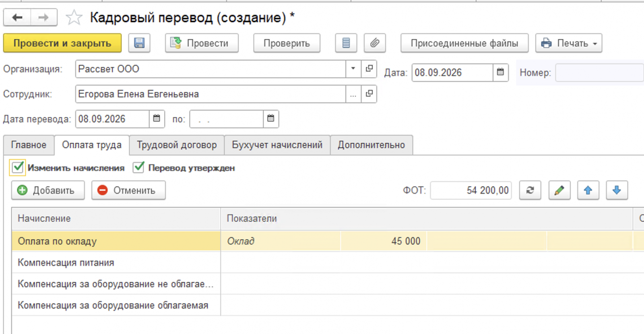This screenshot has height=334, width=644.
Task: Click the Сотрудник field with Егорова Елена Евгеньевна
Action: coord(211,94)
